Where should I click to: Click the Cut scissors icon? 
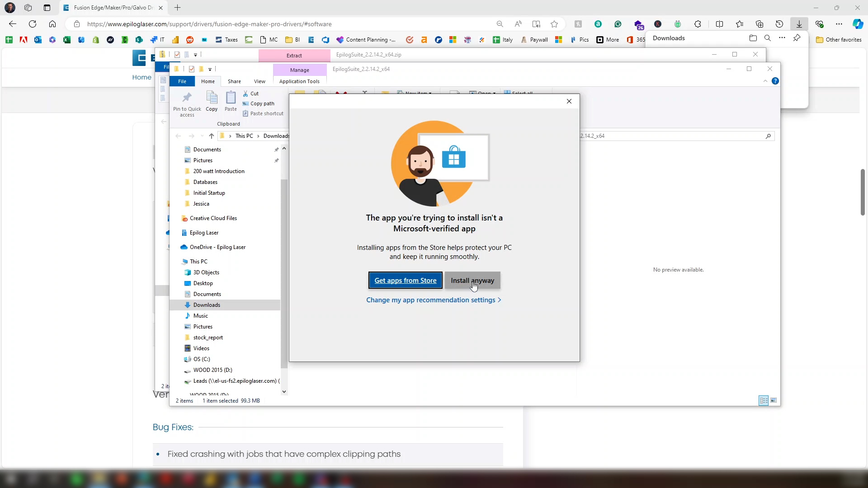(245, 94)
